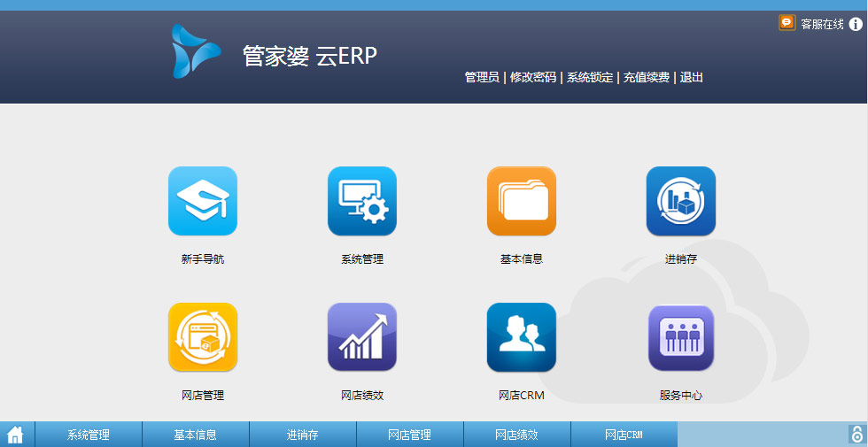Click the 进销存 label under icon

(x=681, y=258)
